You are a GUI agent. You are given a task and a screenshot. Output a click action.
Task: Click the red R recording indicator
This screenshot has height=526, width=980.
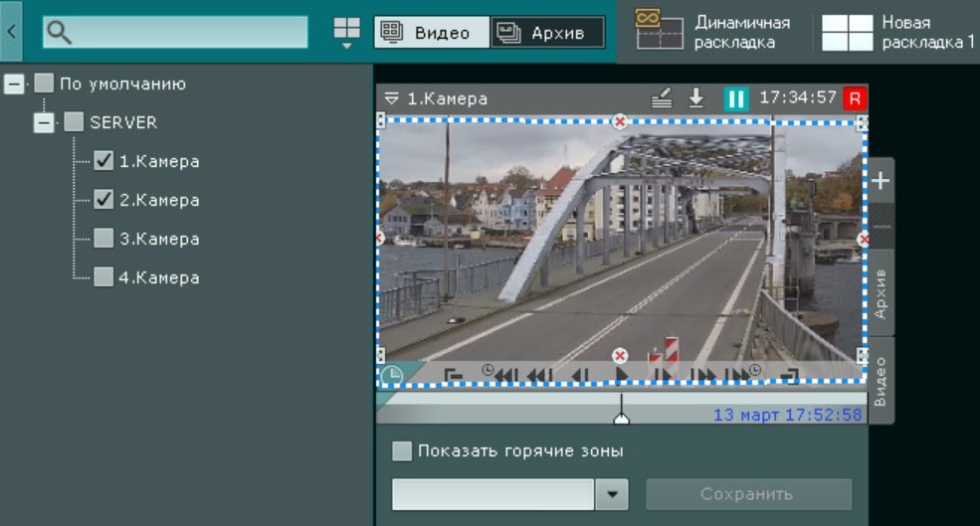[x=854, y=98]
